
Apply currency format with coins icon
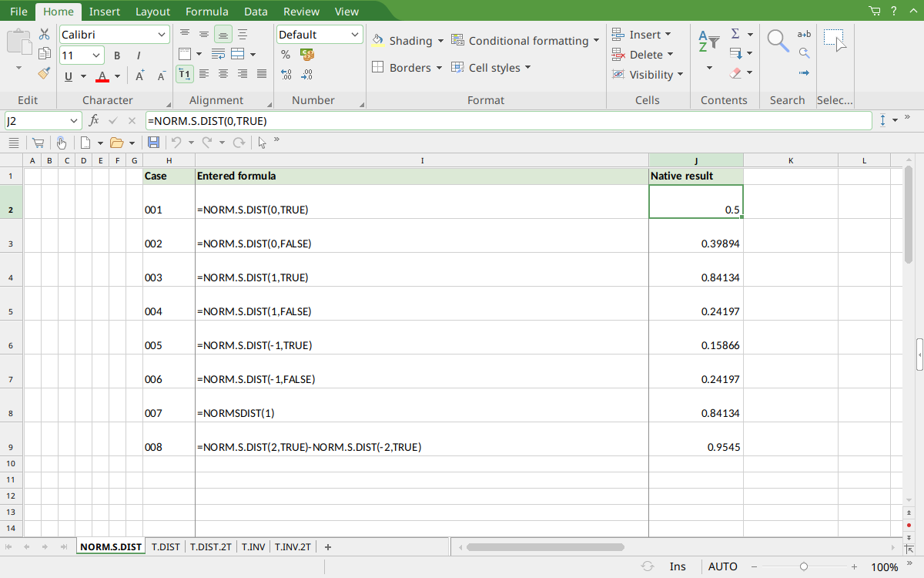click(307, 55)
